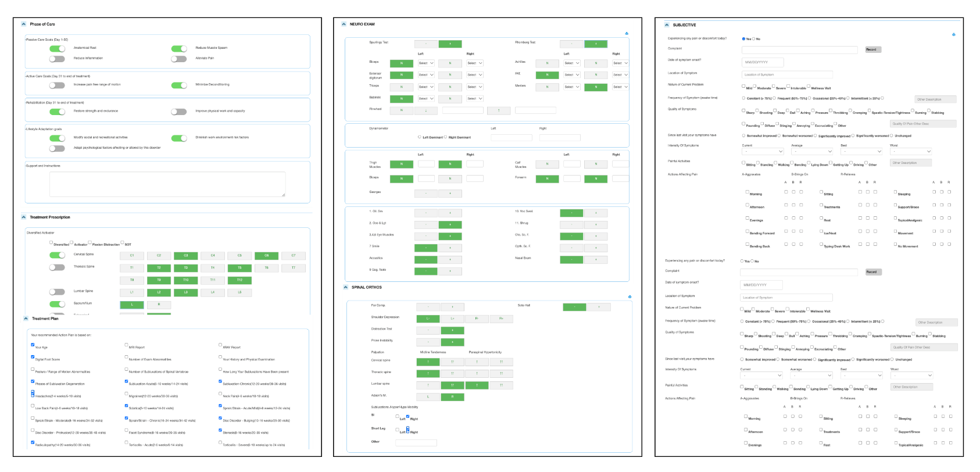The image size is (980, 472).
Task: Click the blue icon under NEURO EXAM header
Action: click(x=626, y=33)
